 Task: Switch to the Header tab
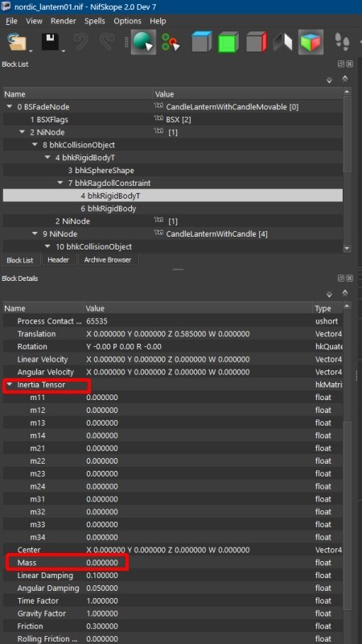tap(58, 259)
